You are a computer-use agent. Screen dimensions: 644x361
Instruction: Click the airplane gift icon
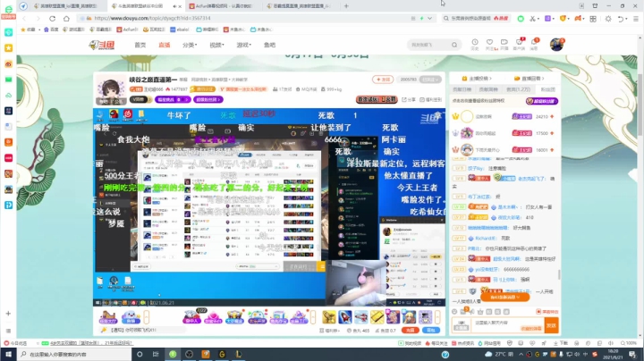pos(361,317)
